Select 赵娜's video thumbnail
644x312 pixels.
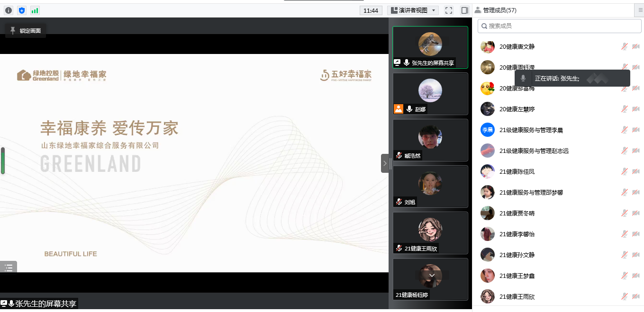[x=430, y=94]
